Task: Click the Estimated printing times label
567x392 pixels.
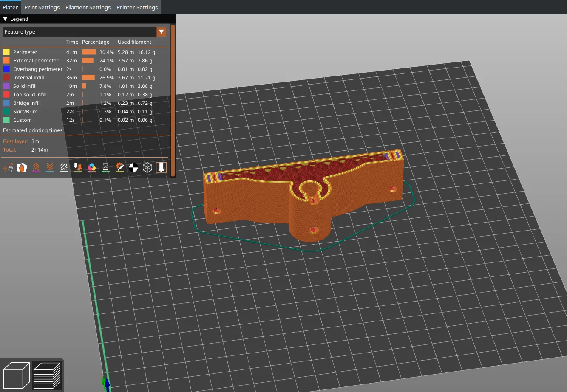Action: pos(33,130)
